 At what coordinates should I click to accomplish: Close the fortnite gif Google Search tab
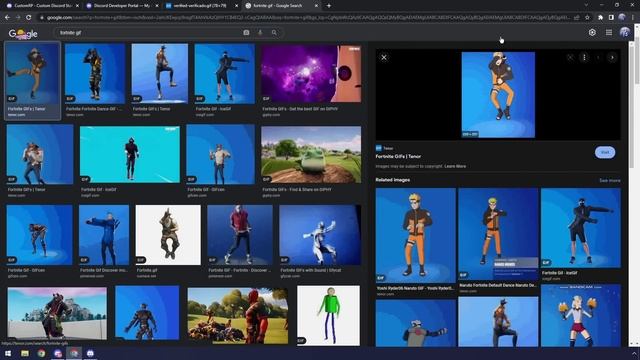[x=316, y=6]
